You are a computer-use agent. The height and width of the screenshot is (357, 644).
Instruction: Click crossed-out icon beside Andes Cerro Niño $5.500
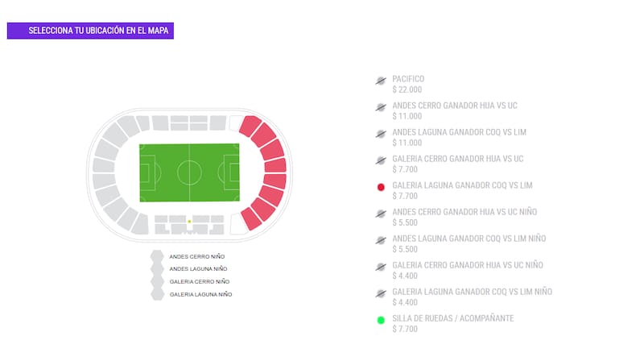pyautogui.click(x=381, y=214)
